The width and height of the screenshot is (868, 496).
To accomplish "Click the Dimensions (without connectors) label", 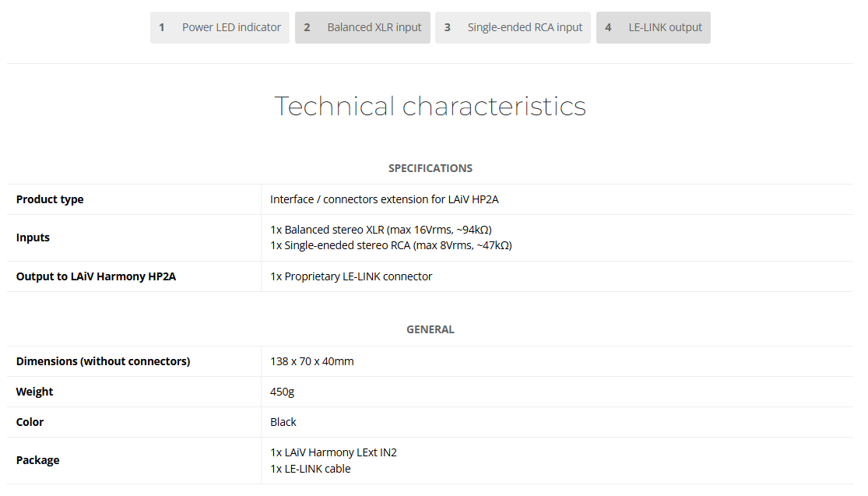I will (103, 361).
